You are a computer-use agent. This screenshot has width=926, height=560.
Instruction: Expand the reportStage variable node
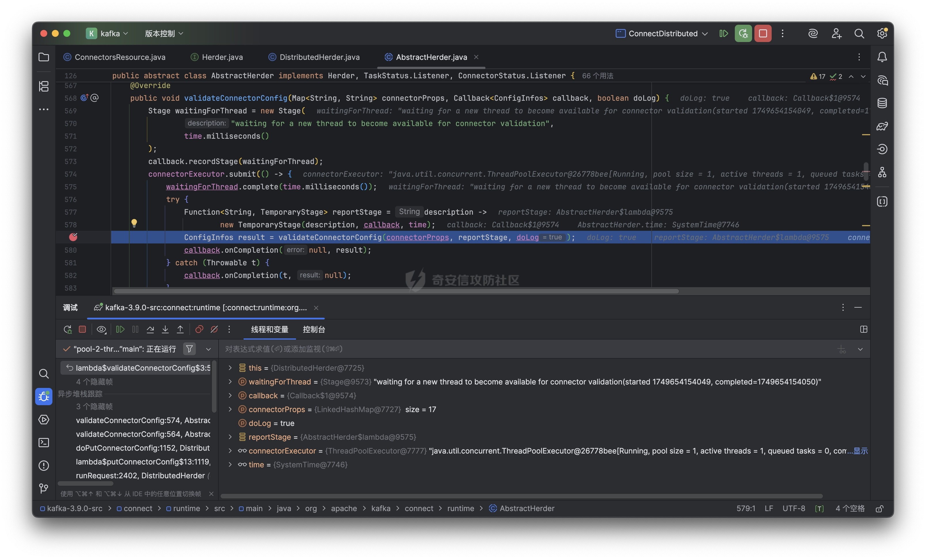coord(230,437)
